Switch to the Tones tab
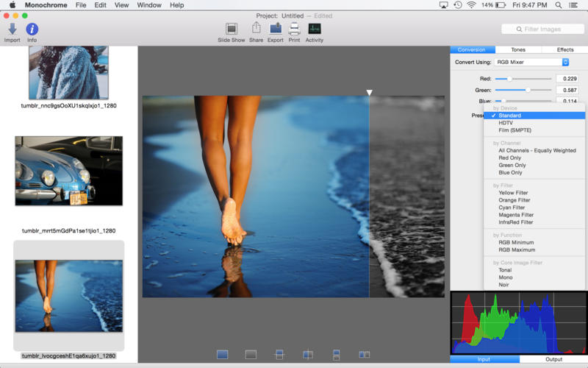 click(518, 50)
